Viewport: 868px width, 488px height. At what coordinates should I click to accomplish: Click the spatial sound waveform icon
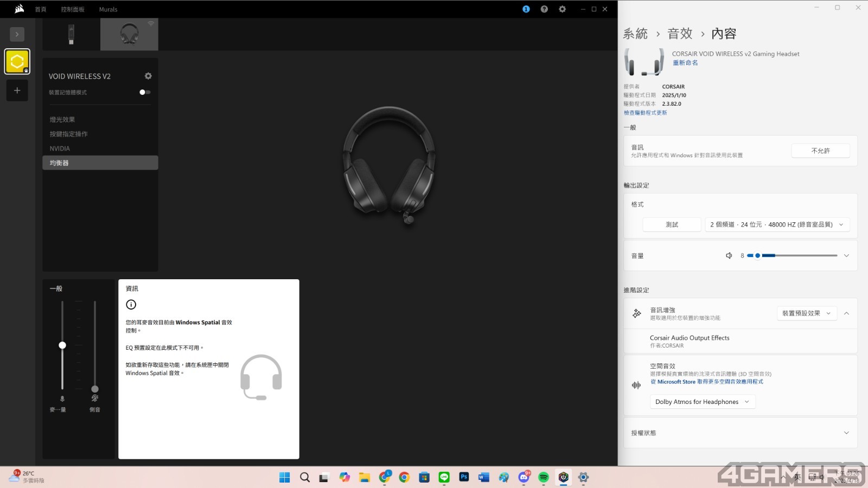click(636, 385)
